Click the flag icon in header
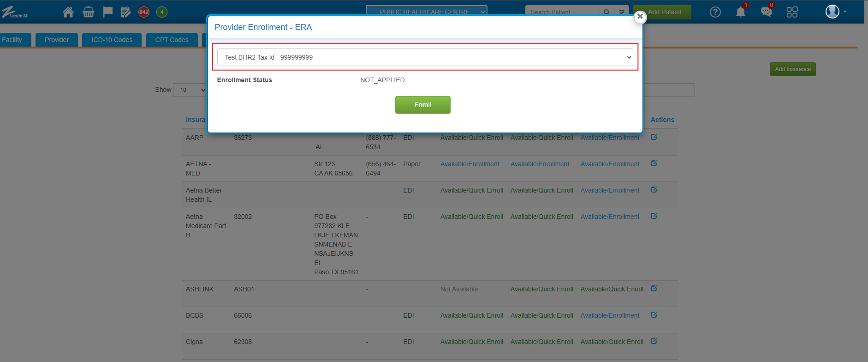This screenshot has width=868, height=362. point(107,12)
